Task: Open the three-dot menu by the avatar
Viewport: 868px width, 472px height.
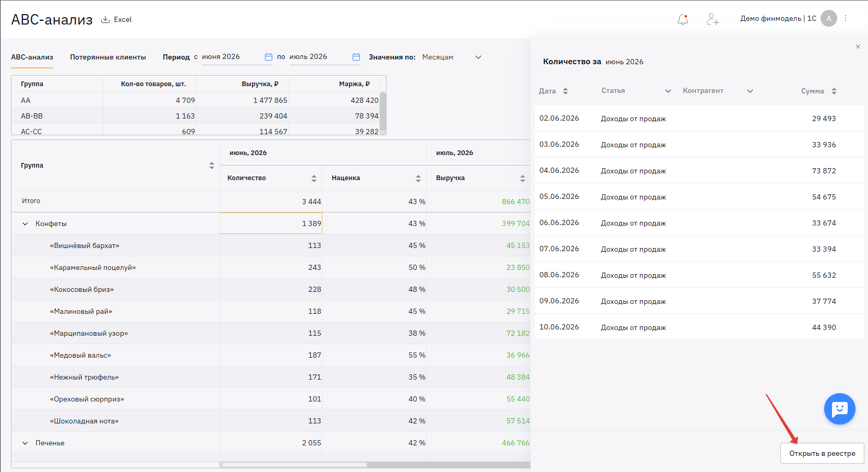Action: click(846, 18)
